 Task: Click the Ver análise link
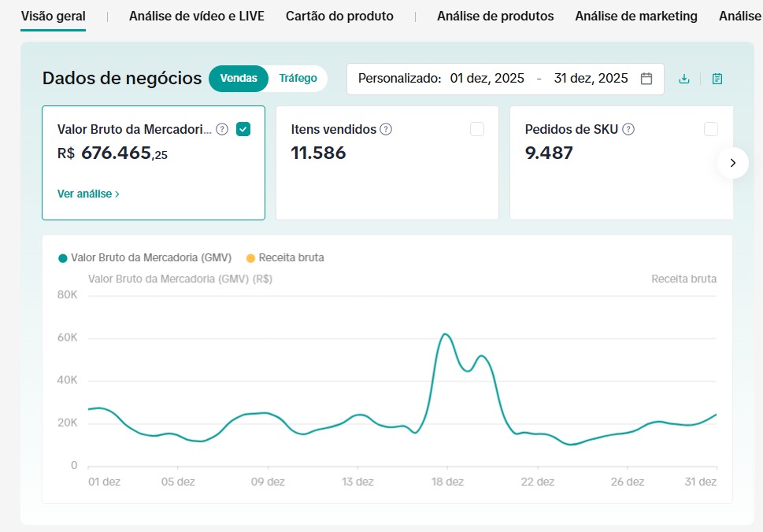coord(88,194)
